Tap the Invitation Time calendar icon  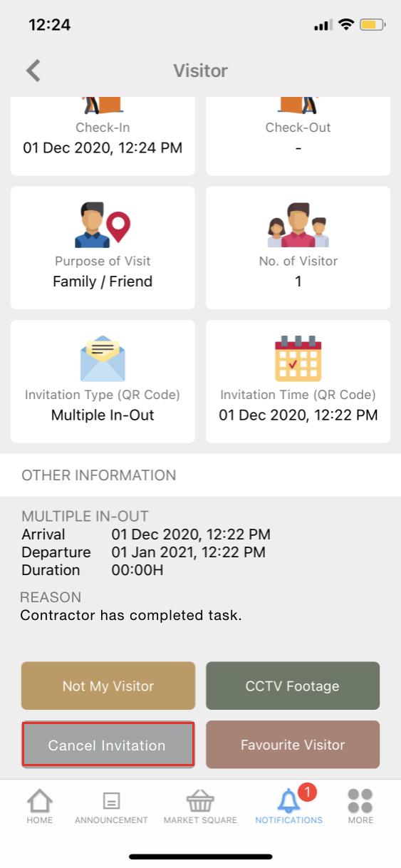point(298,359)
